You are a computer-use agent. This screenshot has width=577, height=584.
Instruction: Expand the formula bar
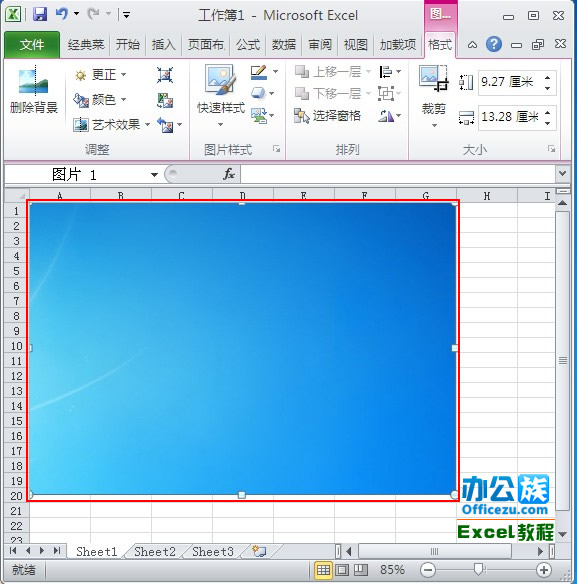562,173
